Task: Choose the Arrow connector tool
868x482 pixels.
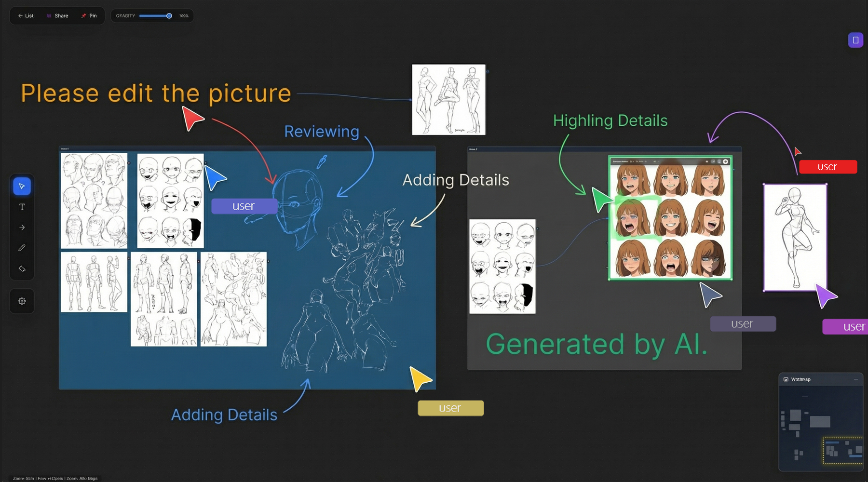Action: click(22, 228)
